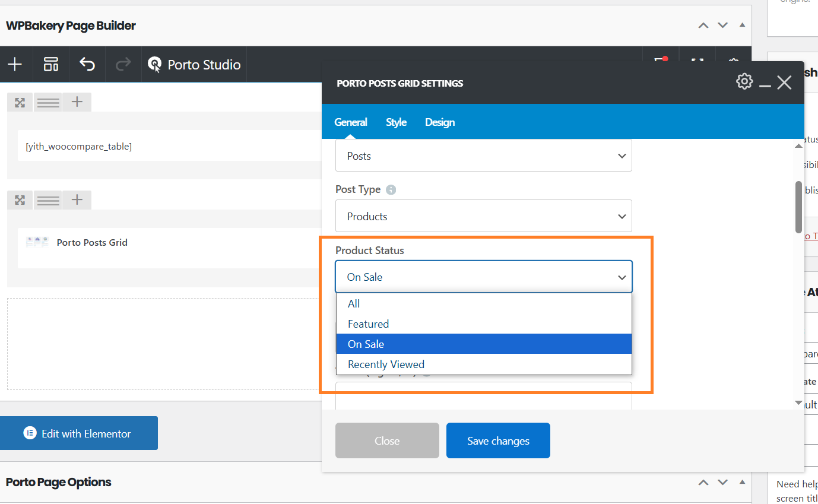Click the Edit with Elementor button

tap(79, 433)
